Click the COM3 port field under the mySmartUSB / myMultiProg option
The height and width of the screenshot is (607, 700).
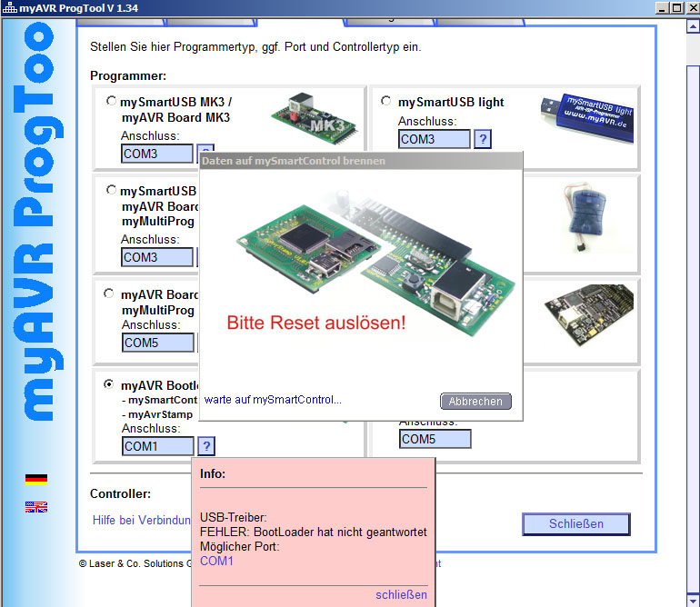(x=157, y=257)
